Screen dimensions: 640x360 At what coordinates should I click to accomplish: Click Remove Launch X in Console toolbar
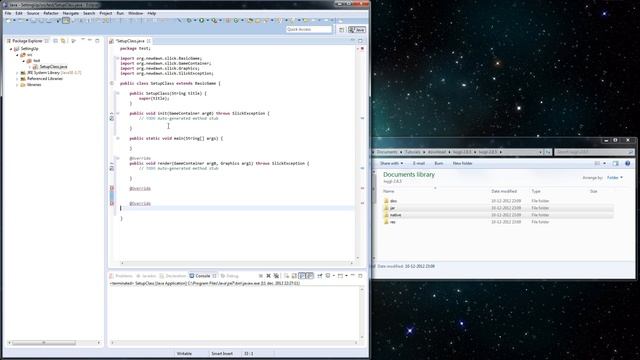[x=268, y=276]
